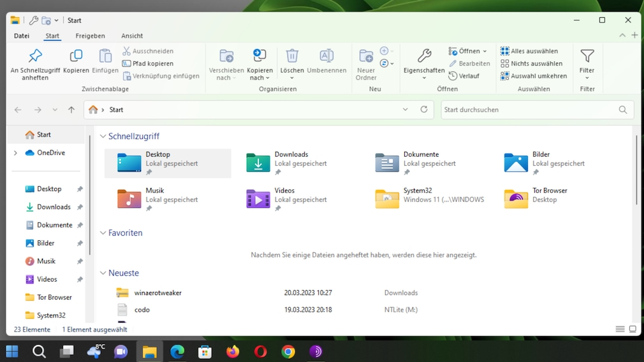The image size is (644, 362).
Task: Click the Kopieren icon in Zwischenablage
Action: [76, 56]
